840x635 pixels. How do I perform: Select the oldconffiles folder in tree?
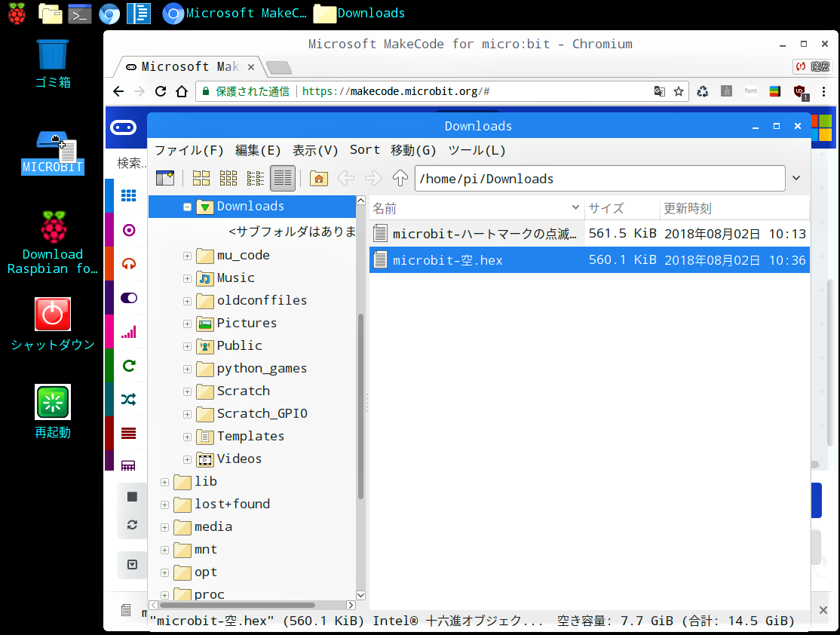click(252, 301)
